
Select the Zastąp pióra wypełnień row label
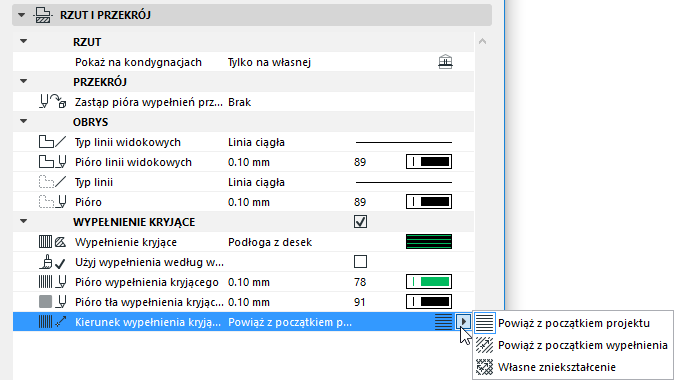149,102
